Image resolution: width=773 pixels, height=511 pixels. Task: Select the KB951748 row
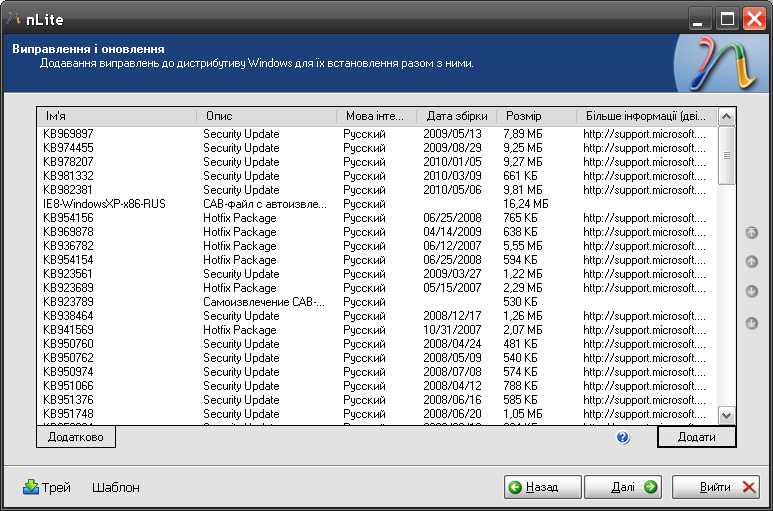tap(377, 414)
